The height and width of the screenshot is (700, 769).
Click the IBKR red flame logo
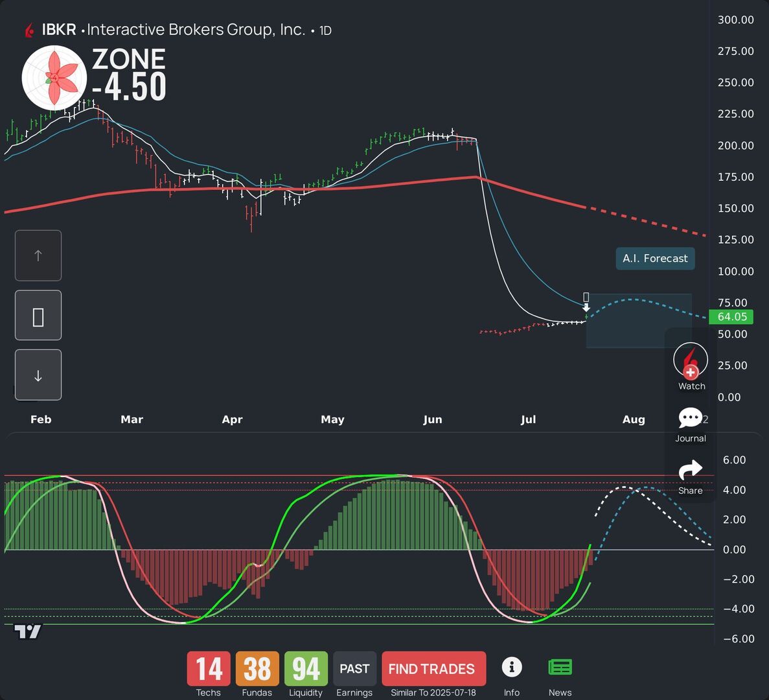click(x=30, y=30)
